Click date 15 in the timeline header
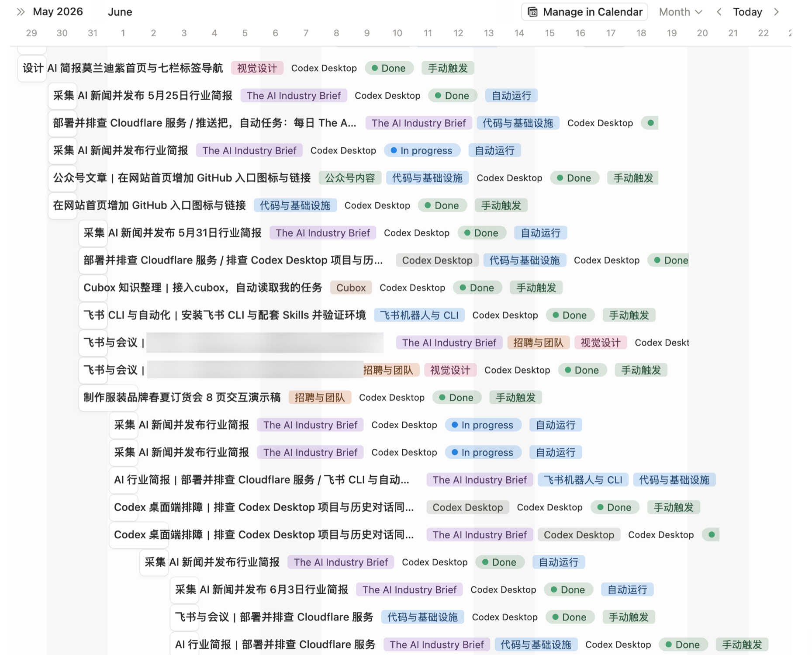 [x=549, y=33]
